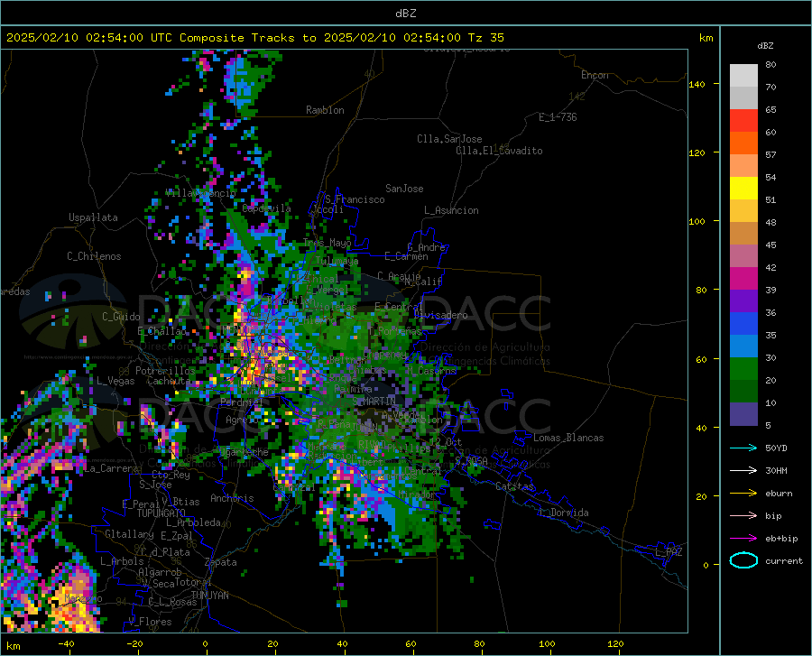
Task: Click the Clla.SanJose map label
Action: click(449, 139)
